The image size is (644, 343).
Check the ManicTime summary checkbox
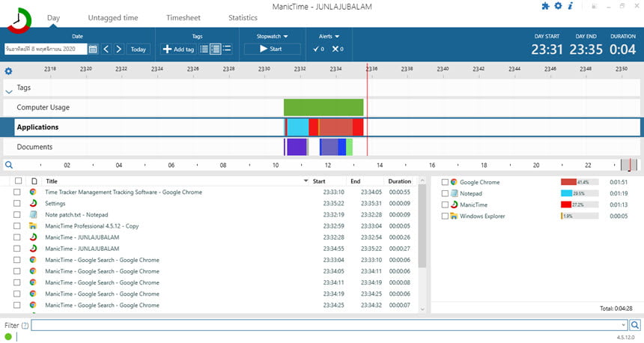pyautogui.click(x=445, y=204)
